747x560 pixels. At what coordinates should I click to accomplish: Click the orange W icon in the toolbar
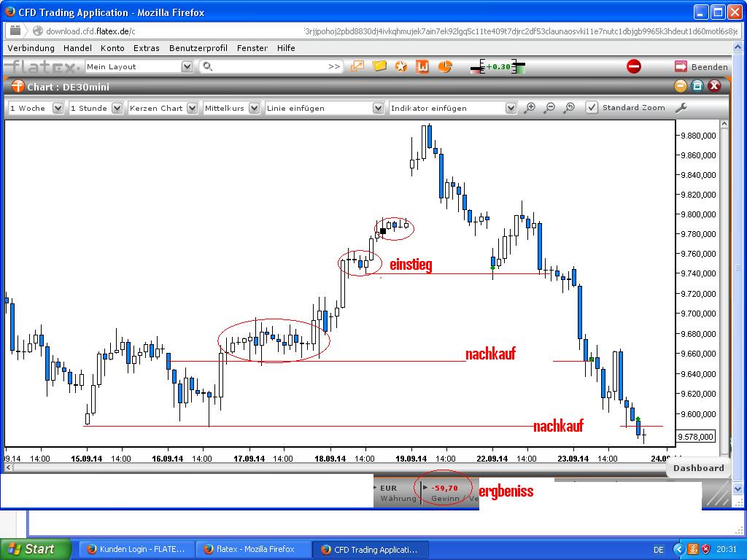click(x=422, y=66)
